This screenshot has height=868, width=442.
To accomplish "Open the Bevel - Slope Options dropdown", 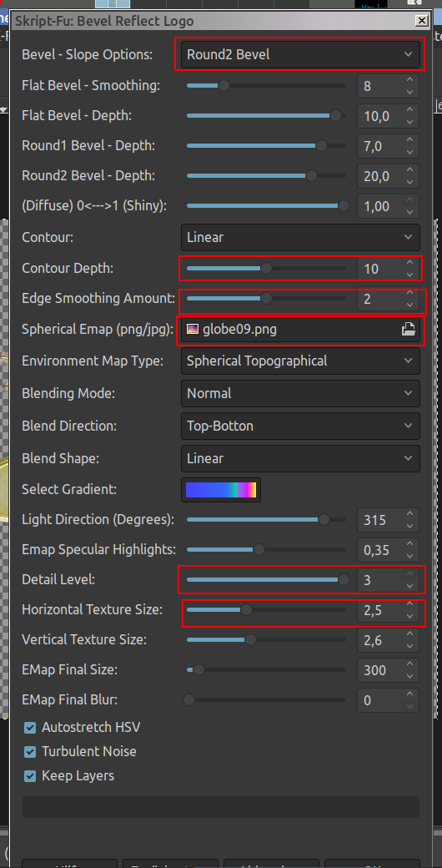I will point(300,54).
